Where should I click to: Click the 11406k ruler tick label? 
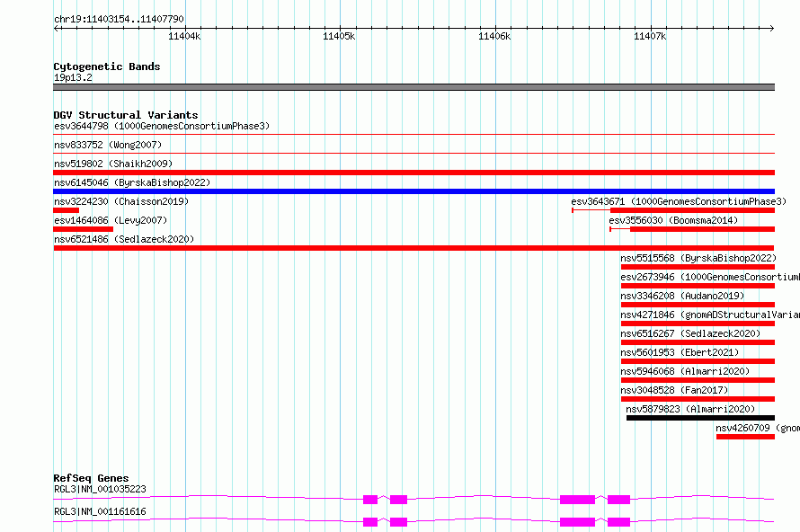pyautogui.click(x=493, y=36)
